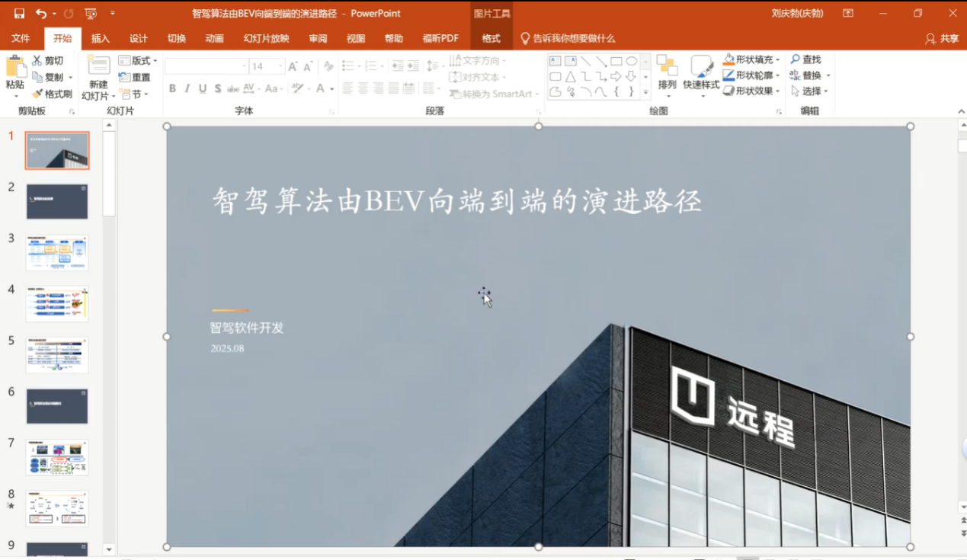This screenshot has height=560, width=967.
Task: Expand the 选择 (Select) dropdown menu
Action: [x=810, y=91]
